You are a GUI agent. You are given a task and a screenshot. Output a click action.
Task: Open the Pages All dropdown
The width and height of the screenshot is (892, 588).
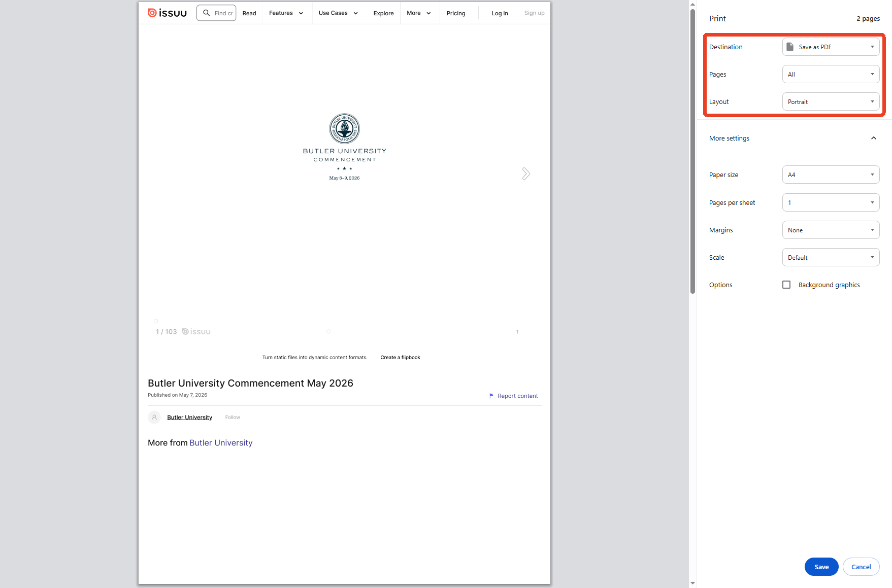click(831, 74)
